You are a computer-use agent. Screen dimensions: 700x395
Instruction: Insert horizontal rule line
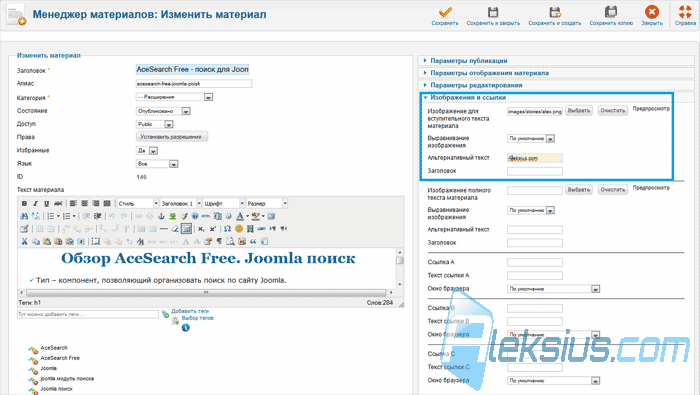tap(163, 229)
